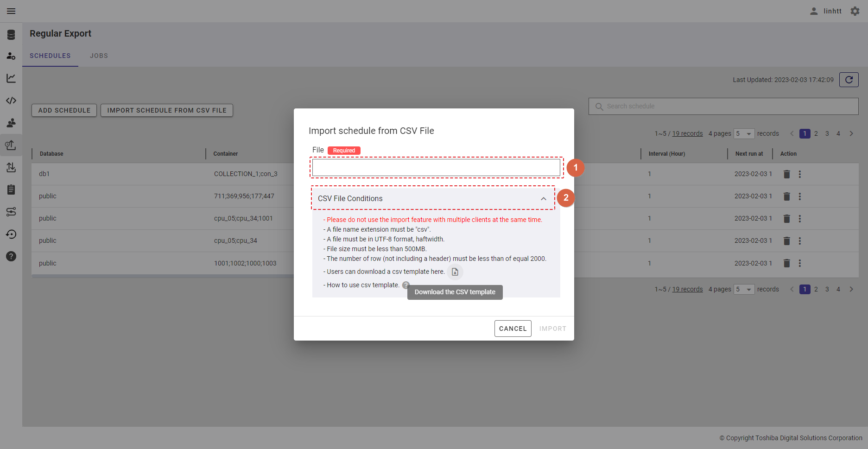Go to previous page in top pagination
Viewport: 868px width, 449px height.
click(792, 133)
